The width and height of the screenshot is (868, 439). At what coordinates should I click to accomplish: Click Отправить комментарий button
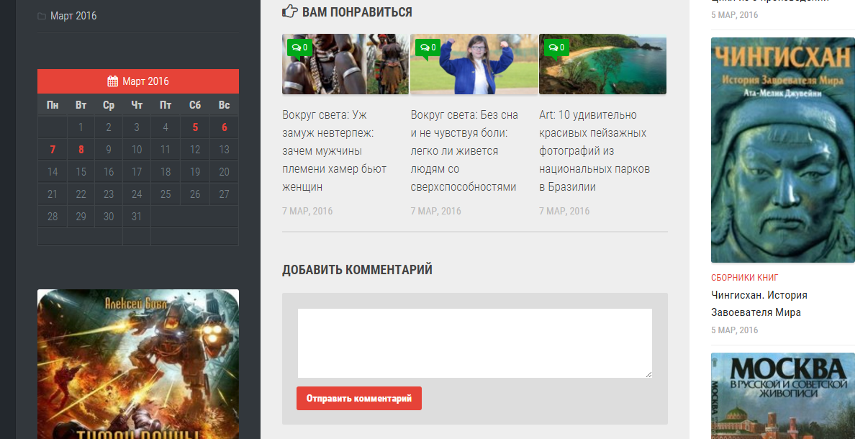359,398
